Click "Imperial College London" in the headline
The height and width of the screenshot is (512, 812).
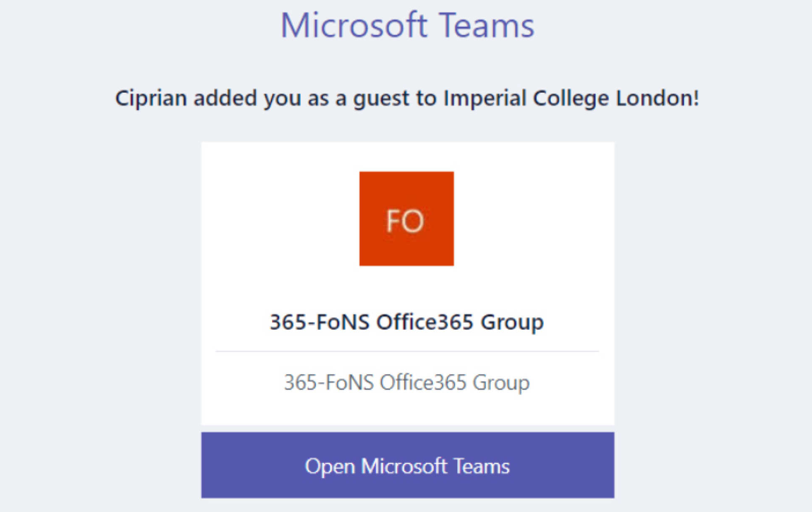(571, 98)
